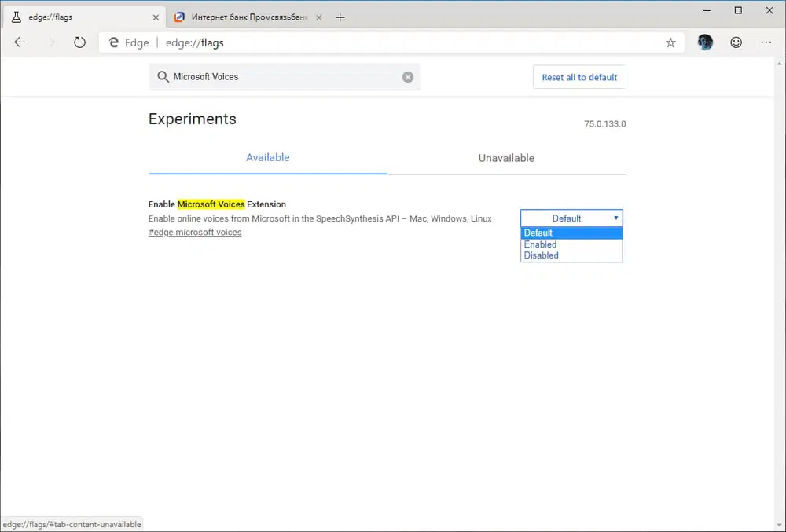
Task: Go back using the back arrow
Action: tap(20, 42)
